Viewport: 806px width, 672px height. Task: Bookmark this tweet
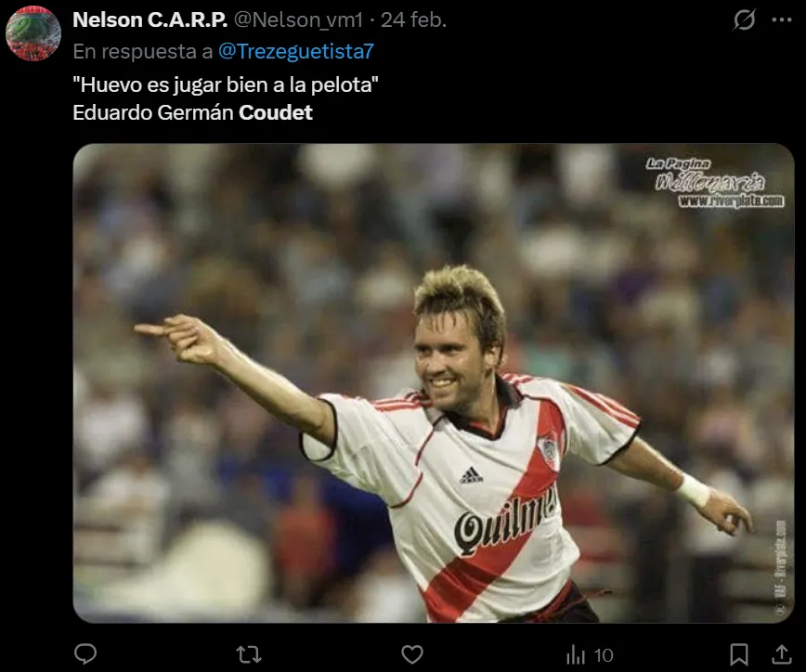(739, 654)
